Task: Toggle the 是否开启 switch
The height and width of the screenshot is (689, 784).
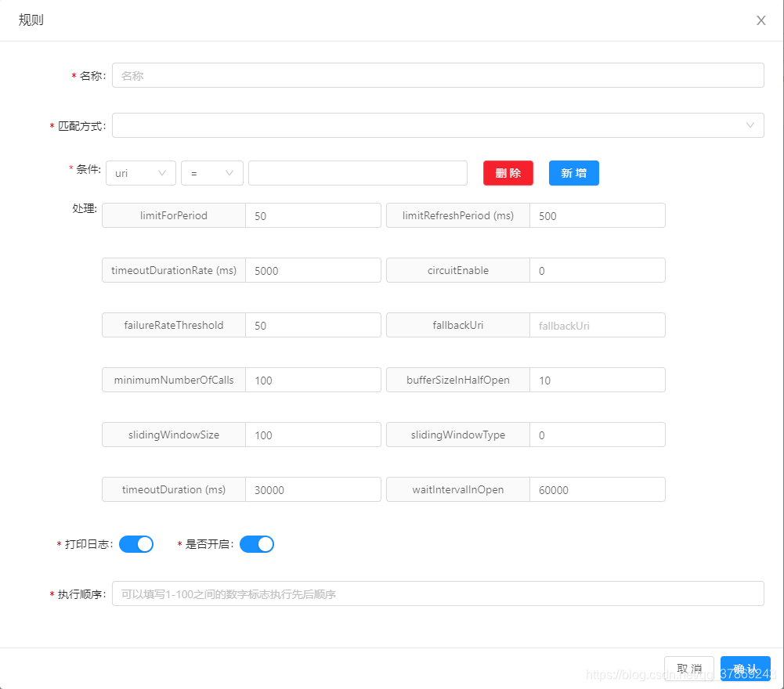Action: coord(256,544)
